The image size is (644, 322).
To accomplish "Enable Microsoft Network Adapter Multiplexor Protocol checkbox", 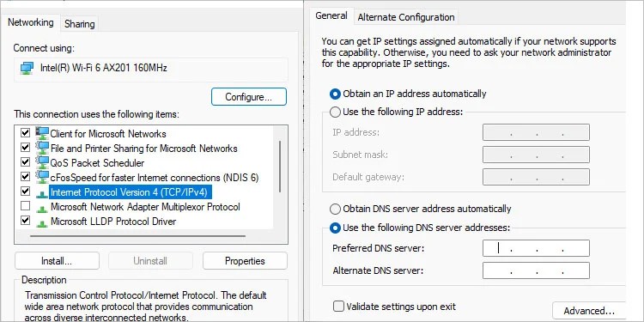I will click(26, 205).
